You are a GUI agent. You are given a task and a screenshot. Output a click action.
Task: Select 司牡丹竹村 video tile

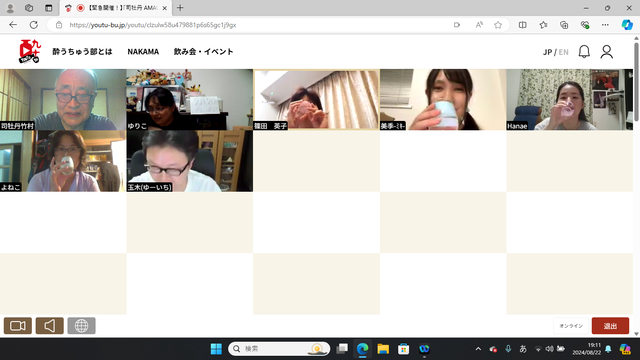[63, 100]
